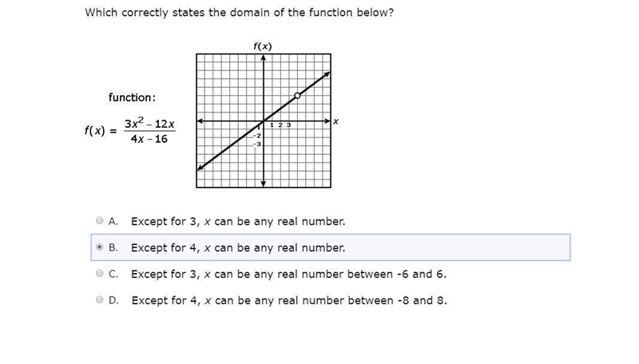Click the open circle hole on the graph
This screenshot has width=639, height=364.
[297, 96]
